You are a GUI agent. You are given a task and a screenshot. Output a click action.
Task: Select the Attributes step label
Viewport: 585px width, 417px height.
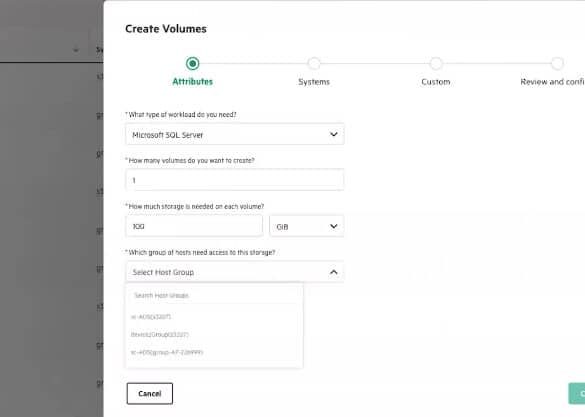pos(193,82)
